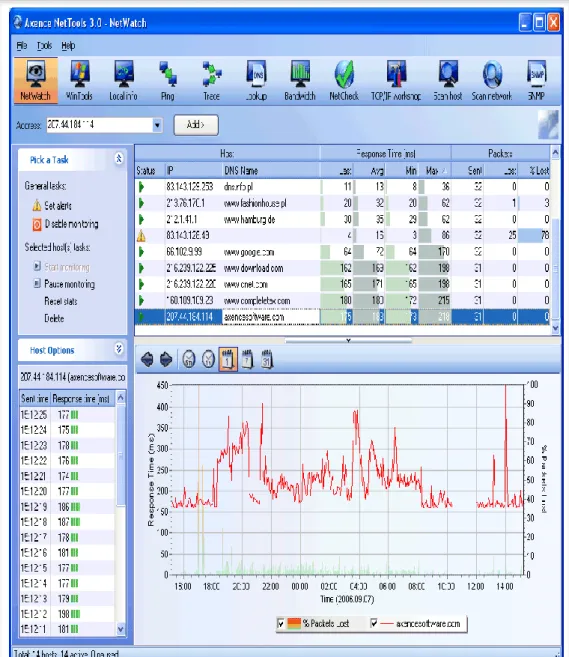Viewport: 569px width, 657px height.
Task: Click the Delete task link
Action: coord(54,318)
